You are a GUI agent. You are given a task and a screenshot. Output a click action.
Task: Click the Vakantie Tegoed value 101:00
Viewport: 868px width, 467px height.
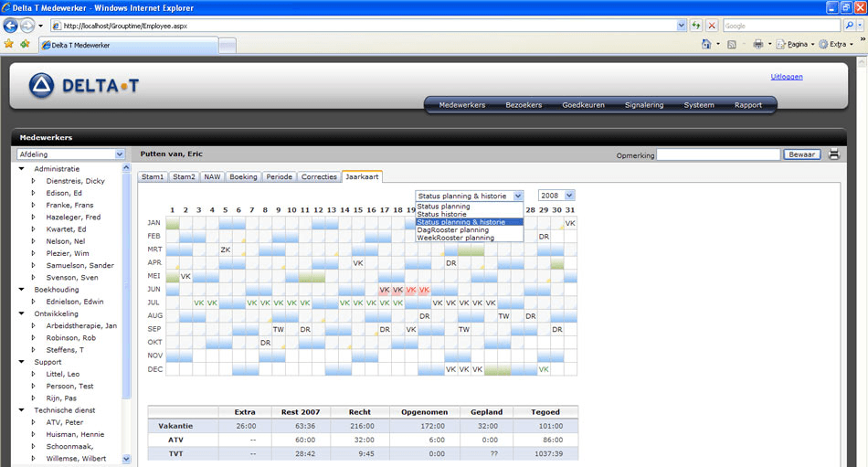(550, 426)
